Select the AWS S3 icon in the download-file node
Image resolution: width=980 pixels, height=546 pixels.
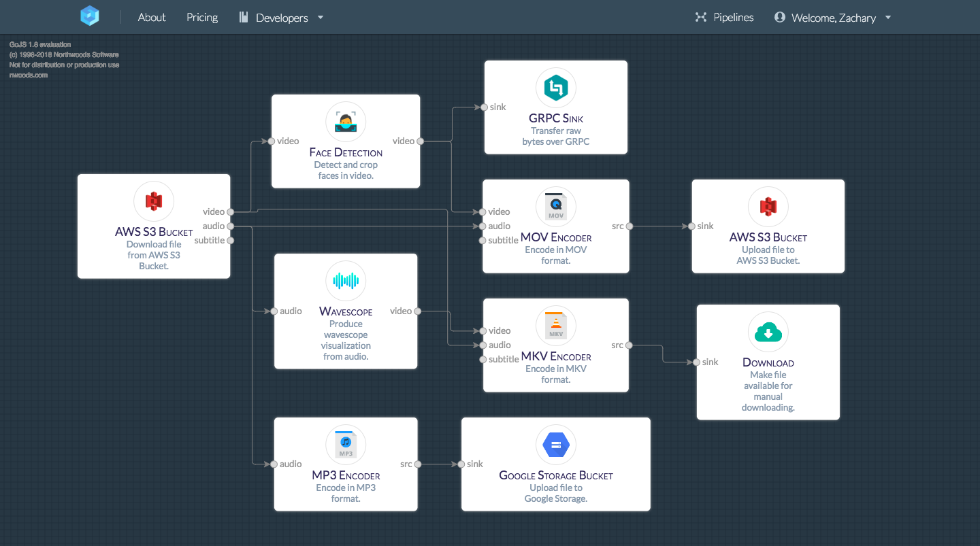click(x=154, y=201)
